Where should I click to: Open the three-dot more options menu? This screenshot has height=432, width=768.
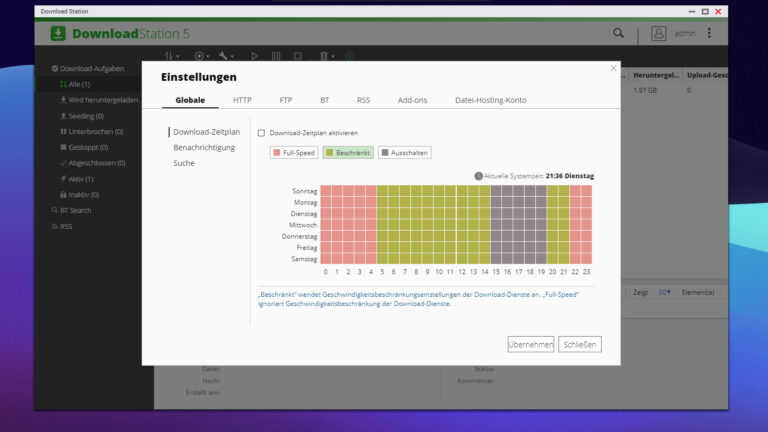click(709, 33)
